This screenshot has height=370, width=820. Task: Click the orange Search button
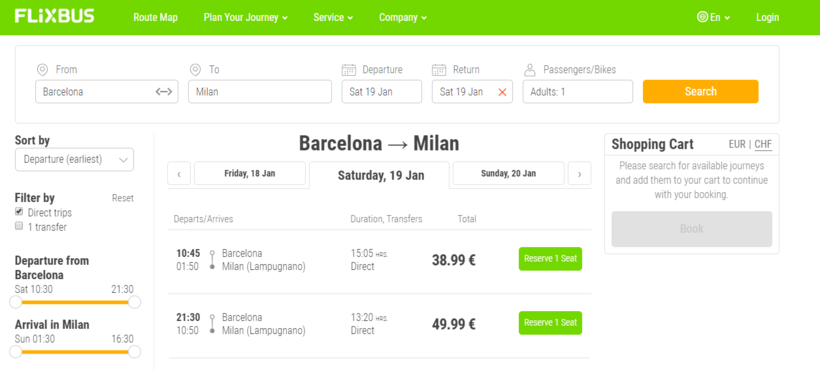click(700, 91)
